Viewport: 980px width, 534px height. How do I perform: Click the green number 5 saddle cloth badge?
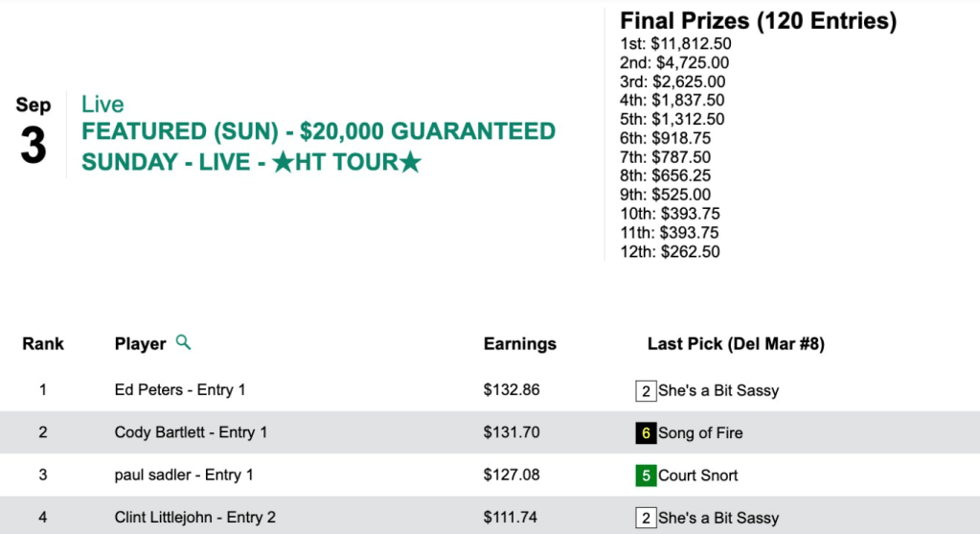[x=646, y=476]
